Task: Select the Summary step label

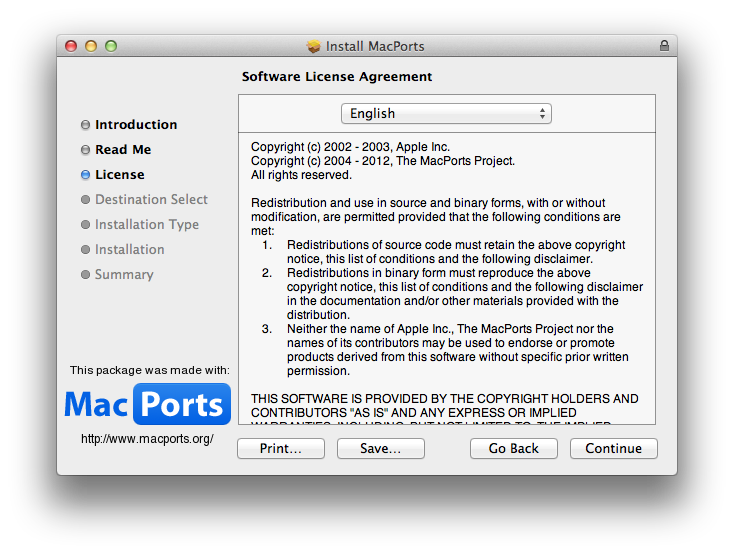Action: [124, 274]
